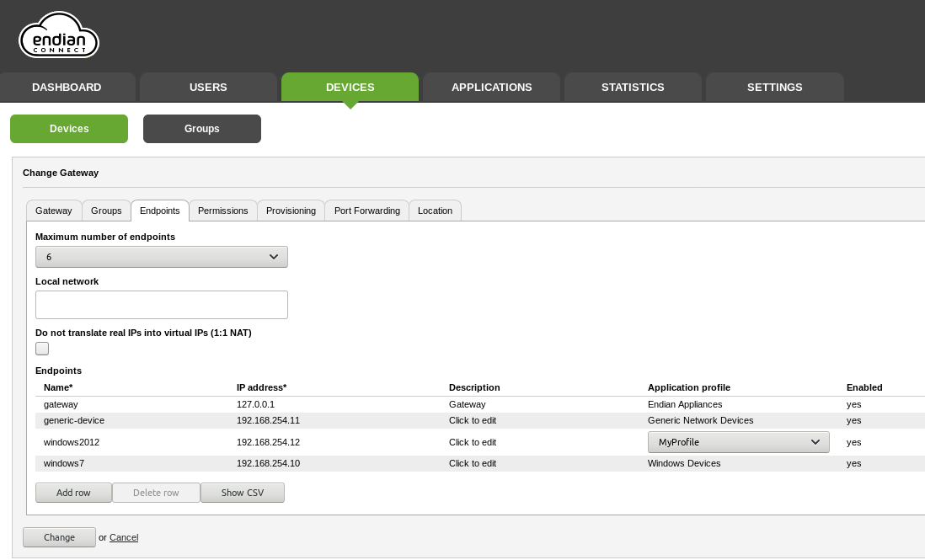This screenshot has height=560, width=925.
Task: Open the Permissions tab
Action: click(222, 211)
